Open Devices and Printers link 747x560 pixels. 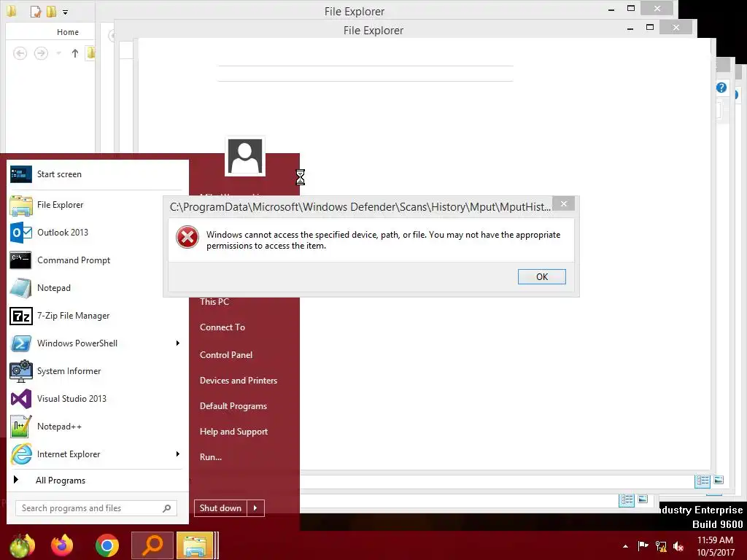click(x=239, y=381)
